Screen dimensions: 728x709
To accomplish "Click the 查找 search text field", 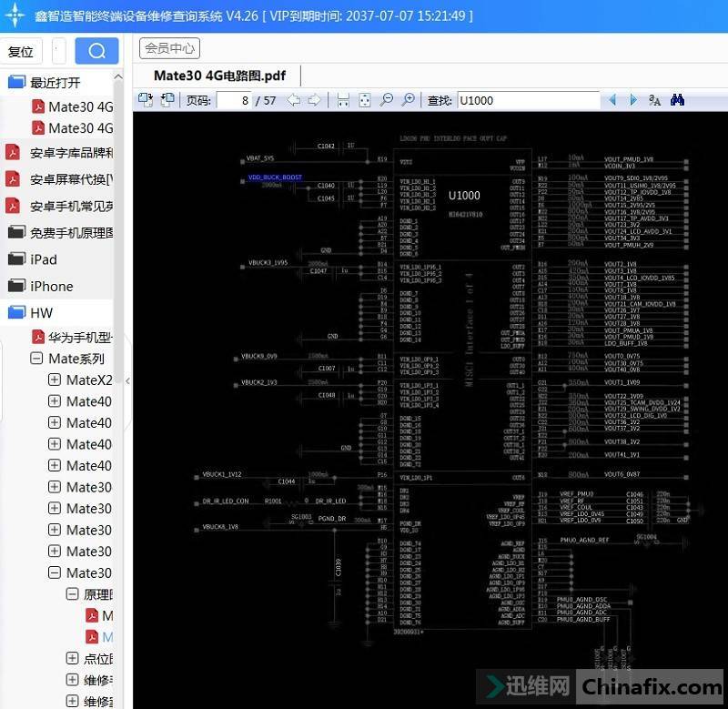I will 527,100.
